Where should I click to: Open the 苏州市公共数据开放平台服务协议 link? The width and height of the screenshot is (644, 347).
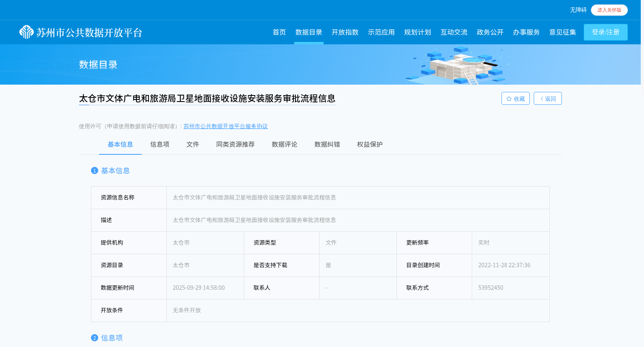pyautogui.click(x=225, y=126)
